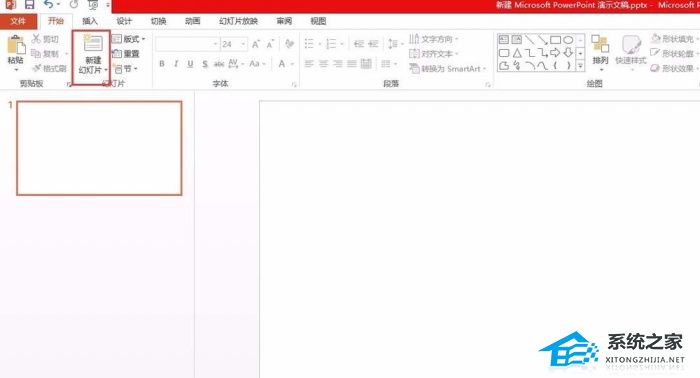Click the New Slide (新建幻灯片) button

pyautogui.click(x=92, y=56)
